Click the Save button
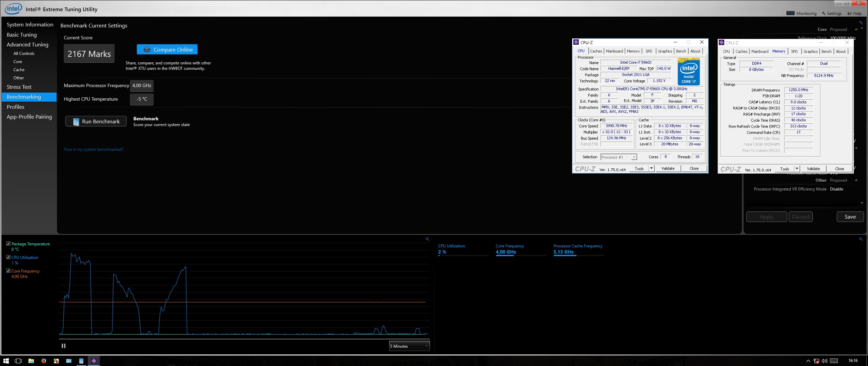 click(x=850, y=217)
